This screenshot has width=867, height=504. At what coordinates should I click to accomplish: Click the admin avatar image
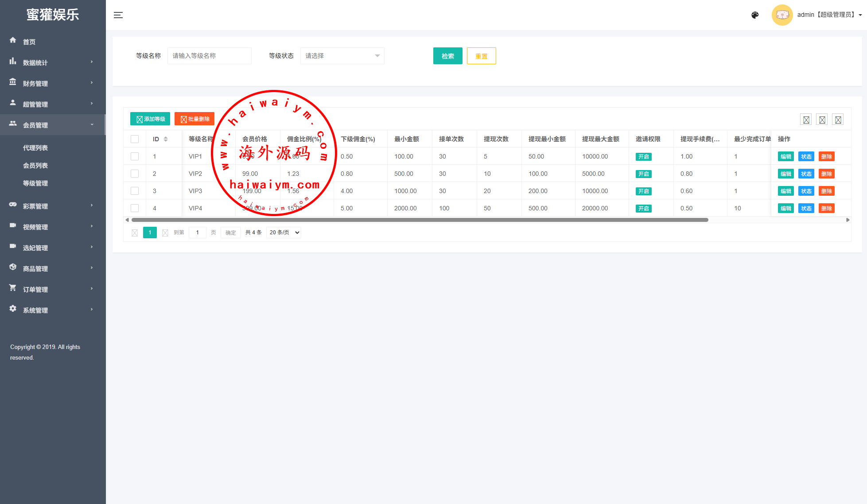782,15
